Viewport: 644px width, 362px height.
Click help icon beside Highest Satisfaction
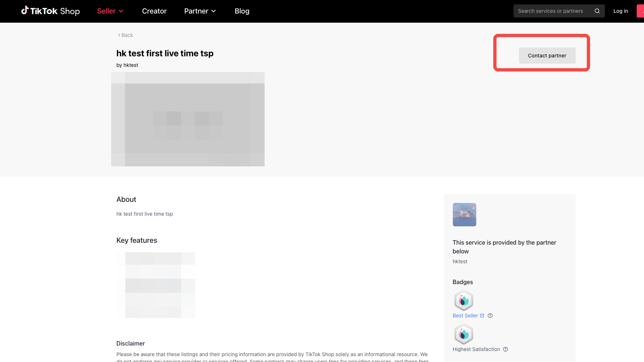(505, 349)
